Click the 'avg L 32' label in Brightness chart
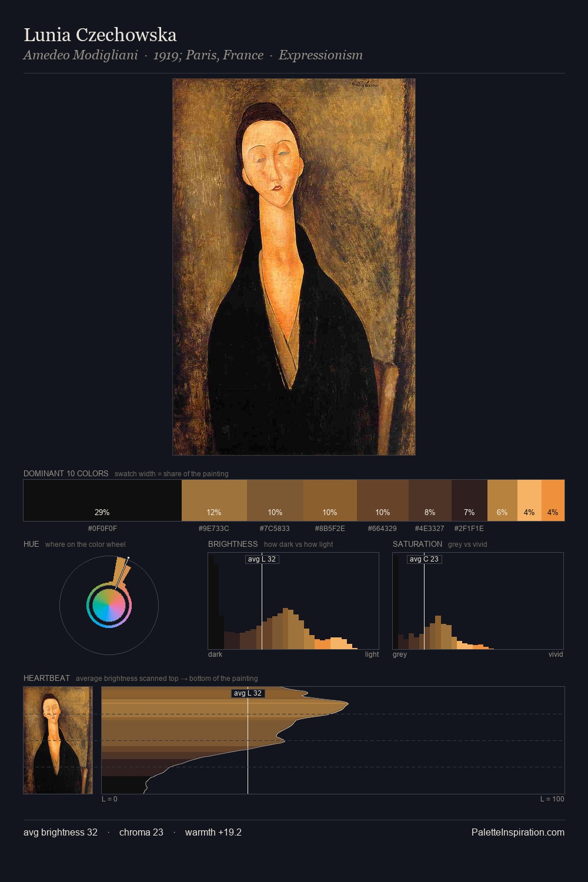 pos(262,559)
